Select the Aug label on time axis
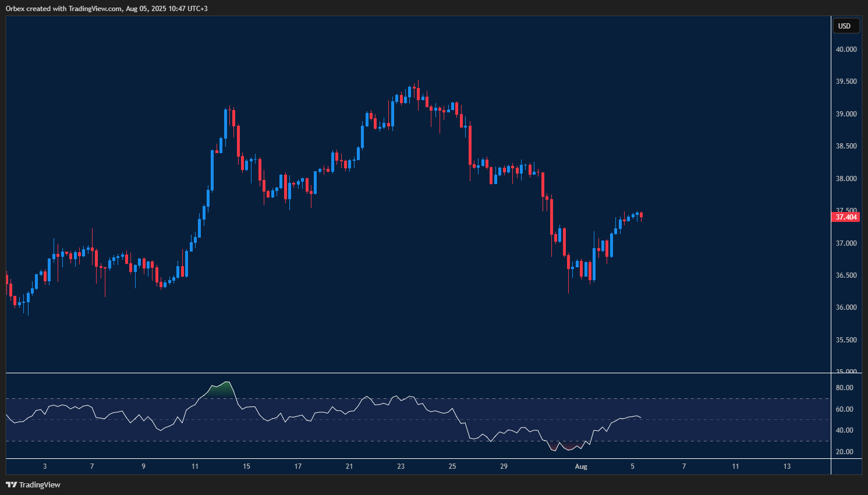 coord(580,466)
